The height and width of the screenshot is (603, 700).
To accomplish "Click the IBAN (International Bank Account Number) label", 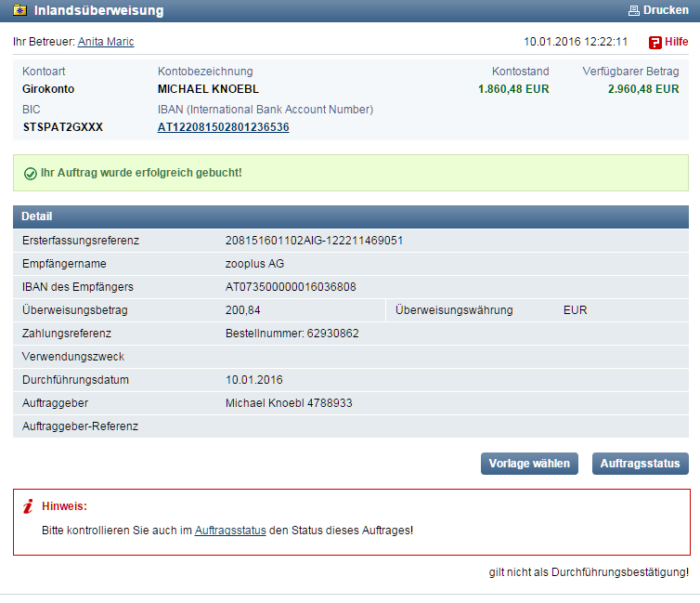I will pyautogui.click(x=266, y=110).
